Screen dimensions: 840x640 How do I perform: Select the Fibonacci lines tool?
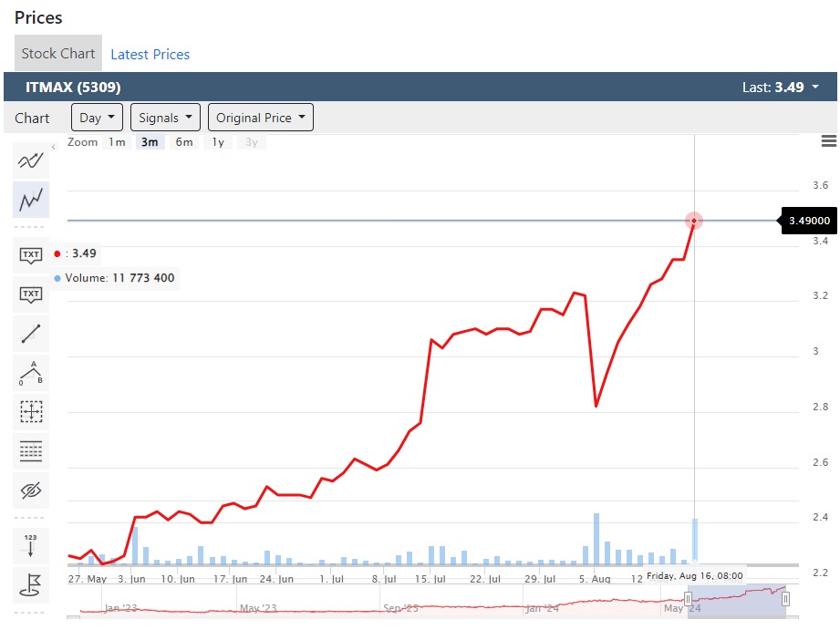click(x=31, y=451)
